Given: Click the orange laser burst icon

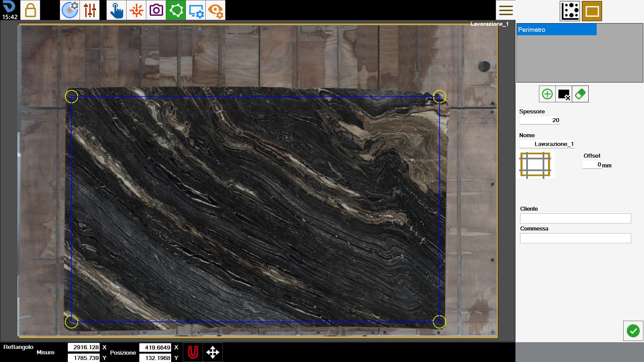Looking at the screenshot, I should click(x=136, y=10).
